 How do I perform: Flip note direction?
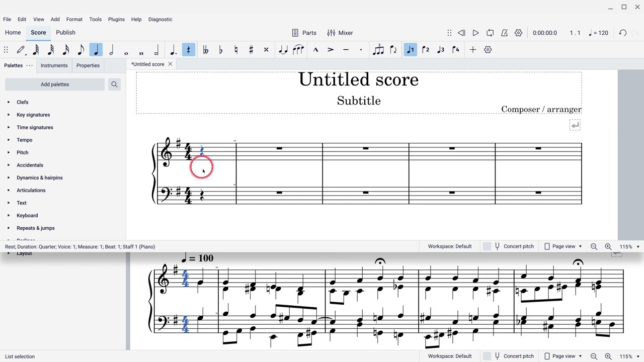coord(393,50)
